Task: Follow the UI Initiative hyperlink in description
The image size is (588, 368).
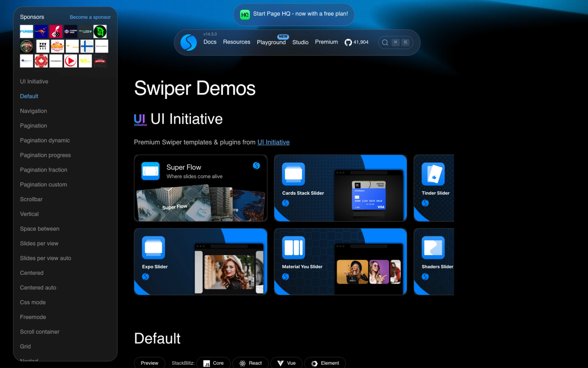Action: [273, 142]
